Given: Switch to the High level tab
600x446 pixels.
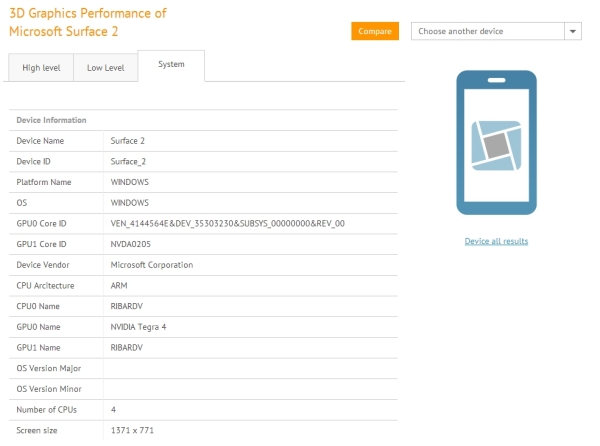Looking at the screenshot, I should (40, 67).
